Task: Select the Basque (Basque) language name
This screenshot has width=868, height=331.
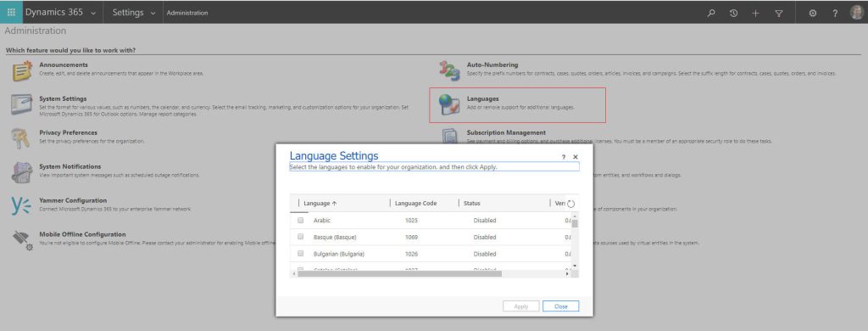Action: coord(334,237)
